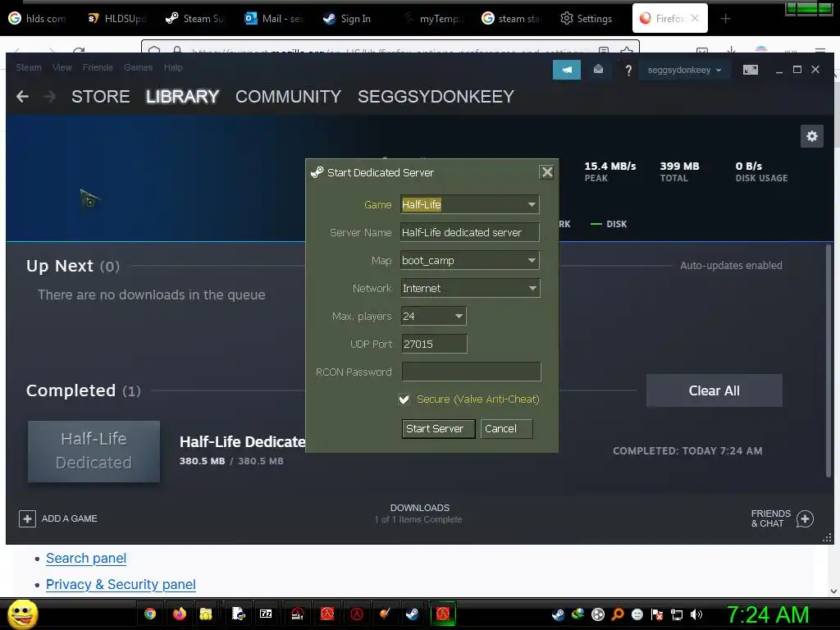Go to the STORE tab
Viewport: 840px width, 630px height.
101,97
